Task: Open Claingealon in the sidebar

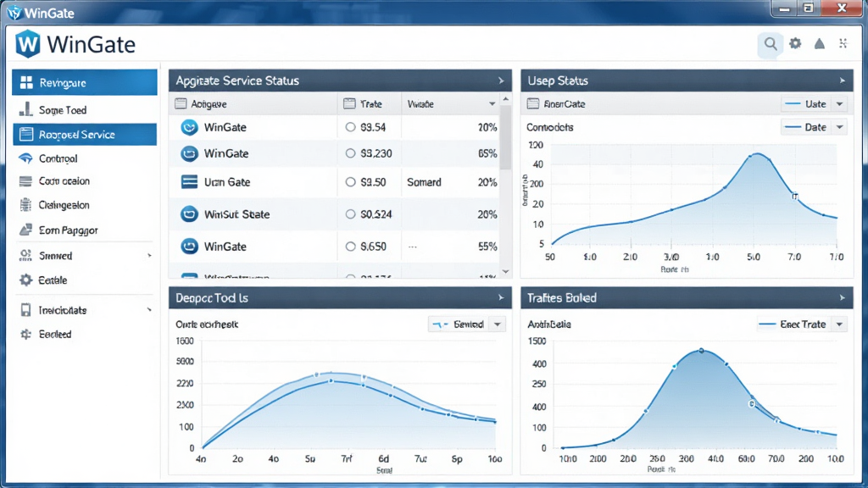Action: pyautogui.click(x=85, y=205)
